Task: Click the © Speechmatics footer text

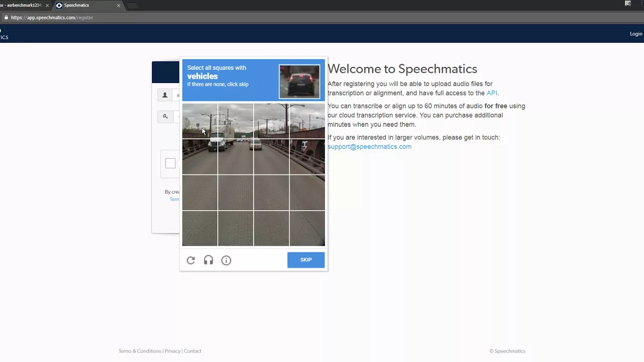Action: (x=507, y=351)
